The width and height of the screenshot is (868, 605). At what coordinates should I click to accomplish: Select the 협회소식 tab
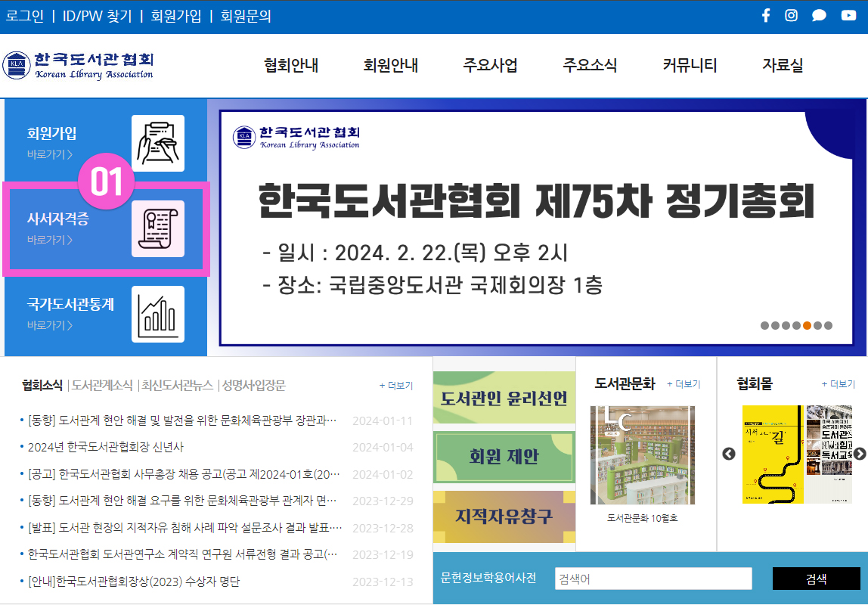tap(42, 385)
